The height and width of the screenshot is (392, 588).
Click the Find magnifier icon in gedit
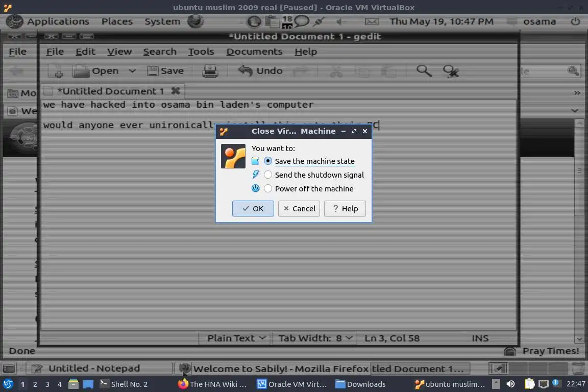424,70
